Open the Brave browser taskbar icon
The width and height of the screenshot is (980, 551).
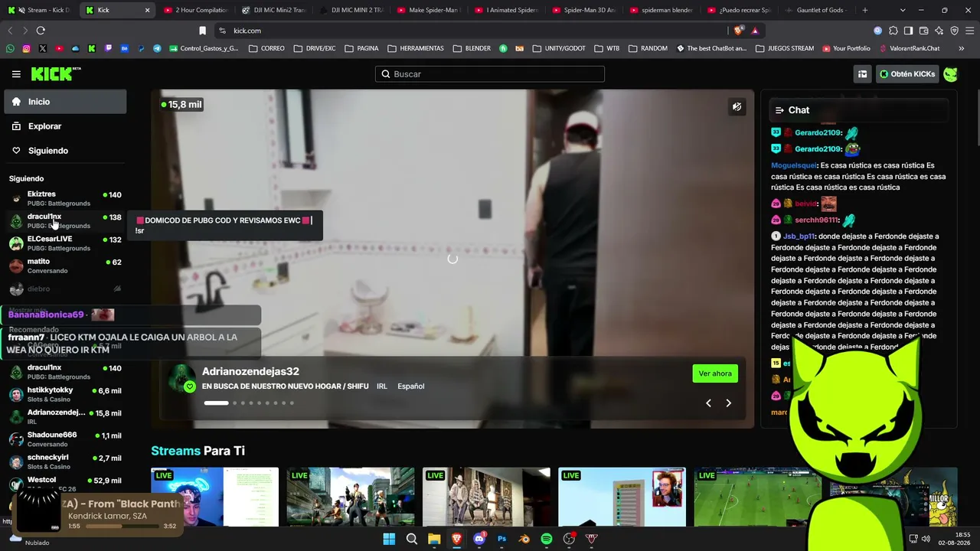(x=457, y=539)
